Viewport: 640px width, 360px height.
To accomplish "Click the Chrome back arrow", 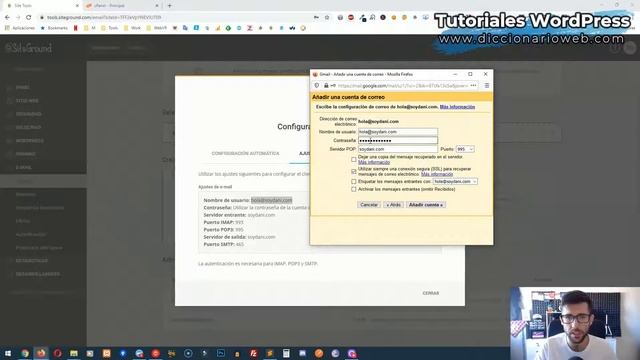I will point(7,18).
